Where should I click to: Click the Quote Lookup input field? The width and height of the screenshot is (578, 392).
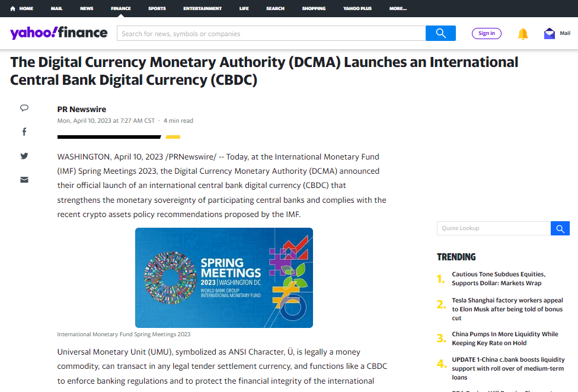[x=494, y=228]
